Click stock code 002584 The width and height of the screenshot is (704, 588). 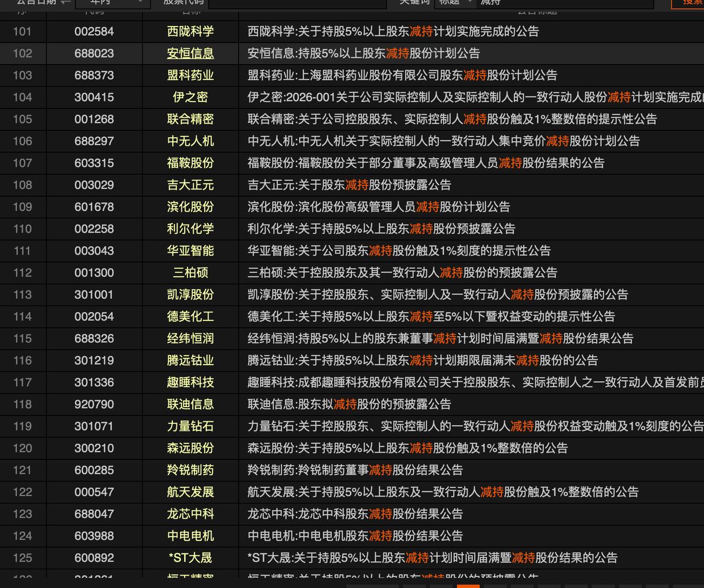pyautogui.click(x=94, y=32)
